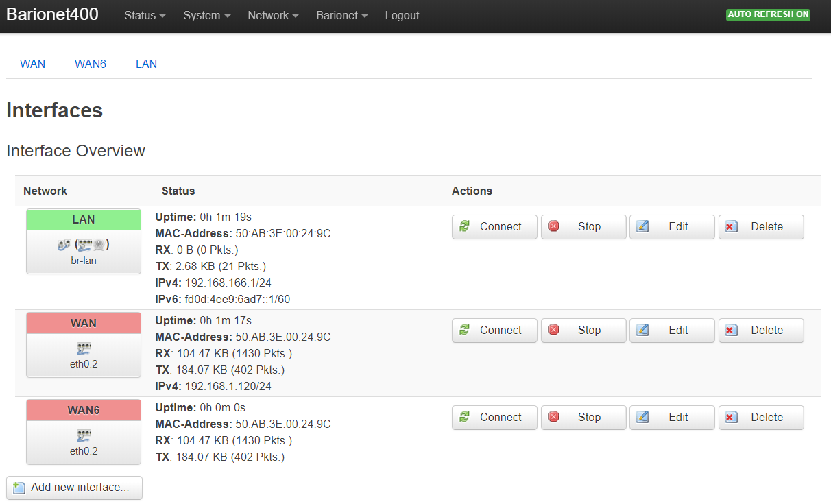Switch to the LAN tab
Image resolution: width=831 pixels, height=504 pixels.
(x=146, y=64)
